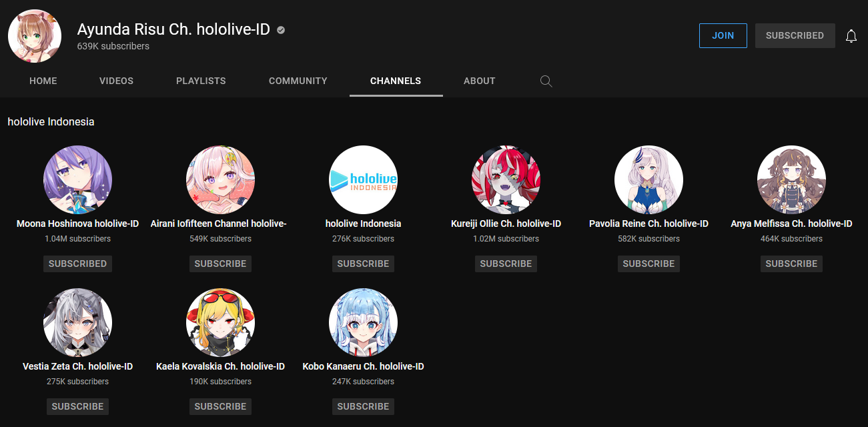Click the JOIN membership button
This screenshot has height=427, width=868.
[x=723, y=35]
